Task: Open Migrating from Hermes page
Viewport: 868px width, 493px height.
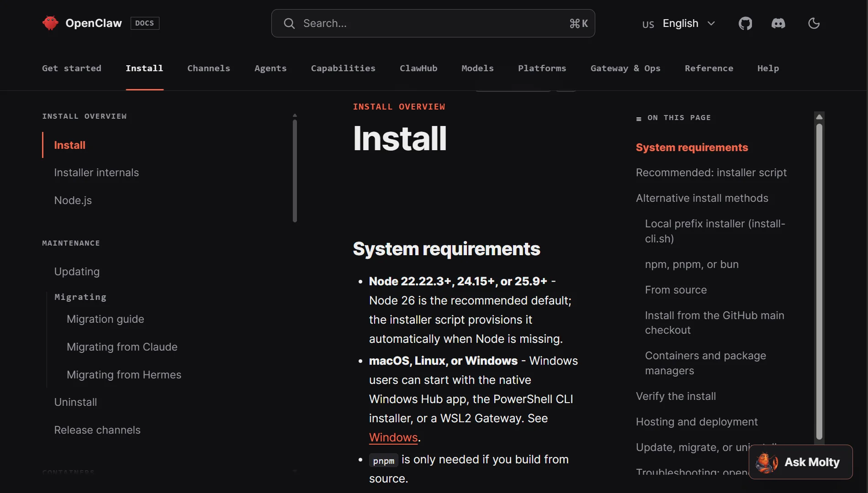Action: (124, 375)
